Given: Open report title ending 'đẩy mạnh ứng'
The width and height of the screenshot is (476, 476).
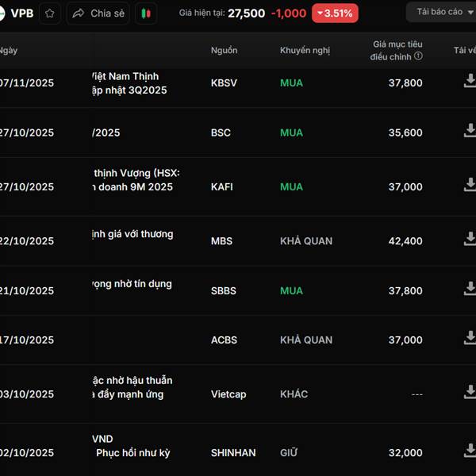Looking at the screenshot, I should pyautogui.click(x=132, y=387).
